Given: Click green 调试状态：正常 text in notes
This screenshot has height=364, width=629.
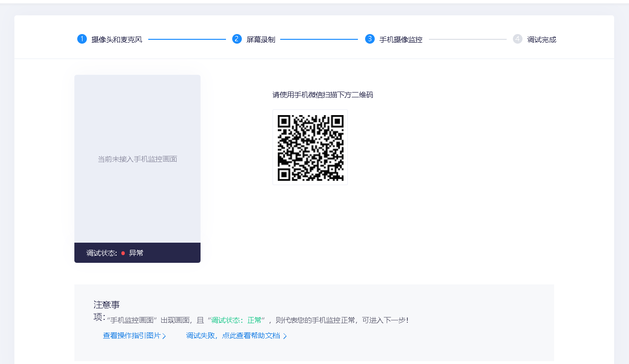Looking at the screenshot, I should [x=237, y=320].
